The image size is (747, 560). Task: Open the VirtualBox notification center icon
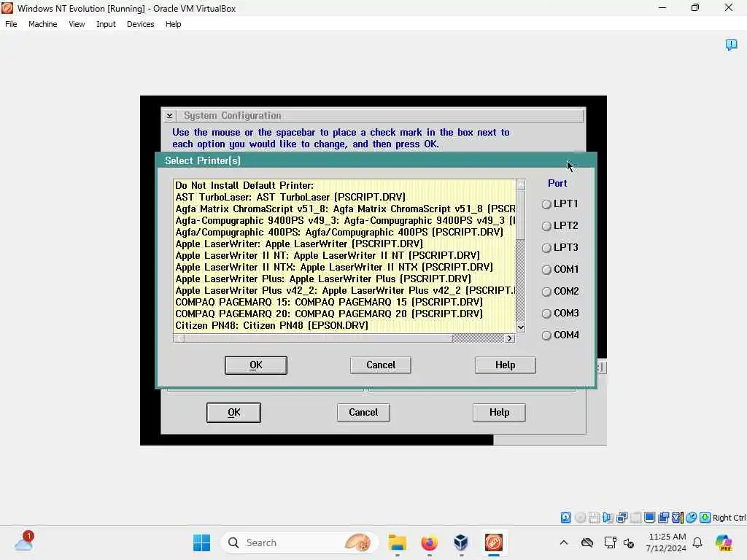731,44
